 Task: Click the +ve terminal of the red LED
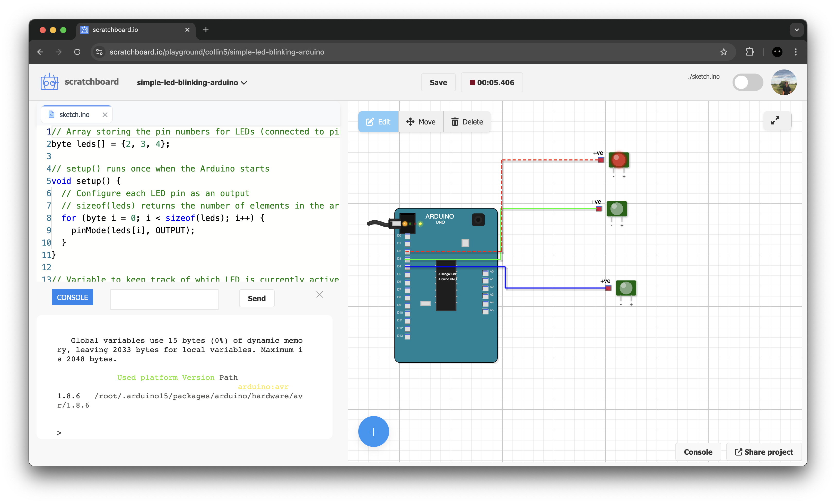pos(601,160)
